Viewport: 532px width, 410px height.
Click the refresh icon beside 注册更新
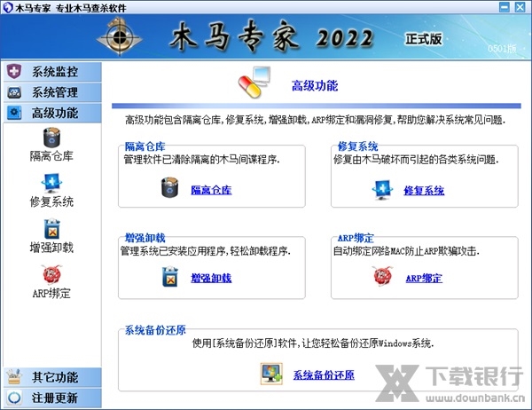(14, 398)
